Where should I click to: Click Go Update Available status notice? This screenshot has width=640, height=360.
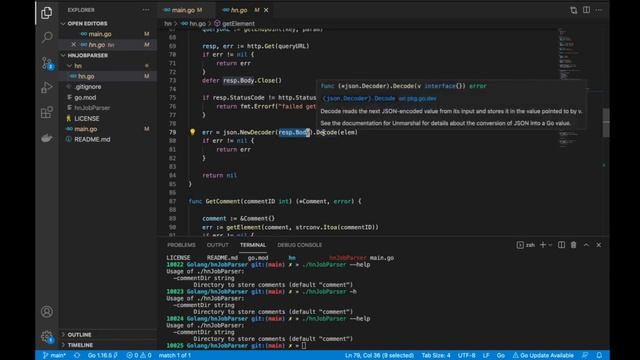[x=543, y=355]
